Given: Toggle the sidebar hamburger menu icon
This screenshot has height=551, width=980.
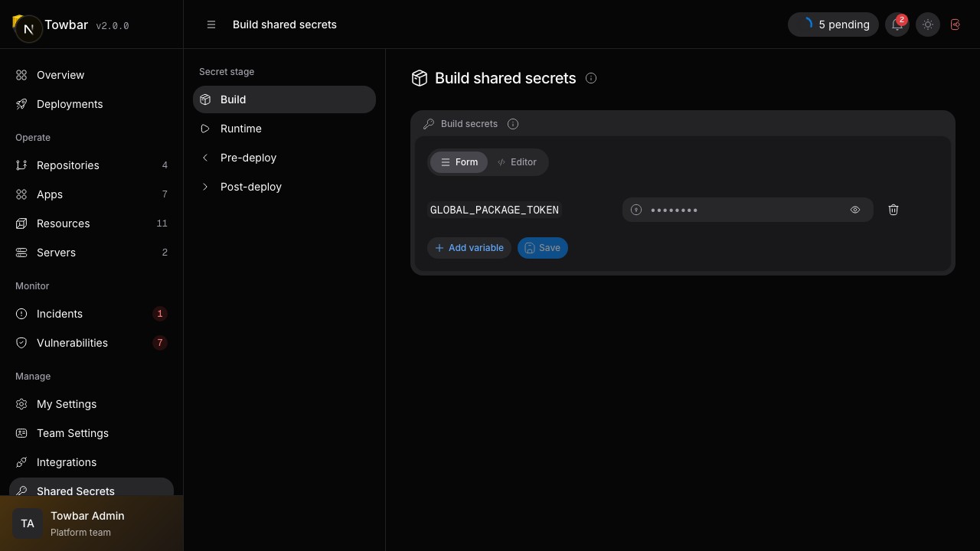Looking at the screenshot, I should coord(211,24).
